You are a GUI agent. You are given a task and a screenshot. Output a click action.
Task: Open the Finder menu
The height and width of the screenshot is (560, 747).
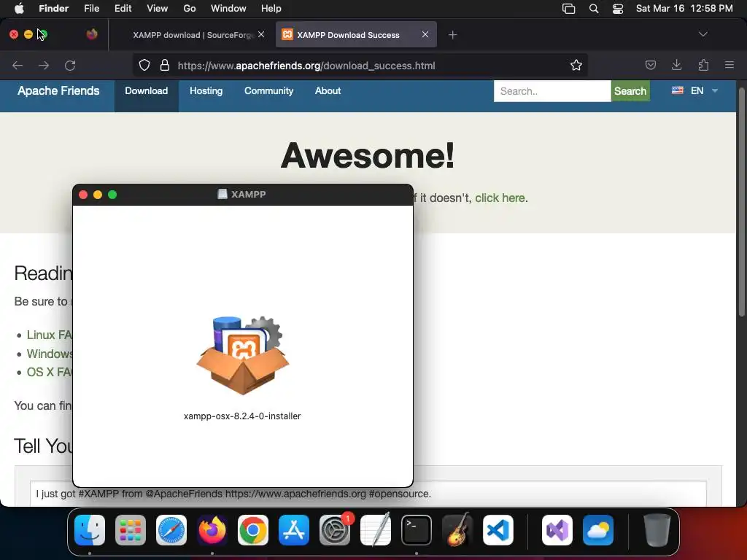(54, 9)
